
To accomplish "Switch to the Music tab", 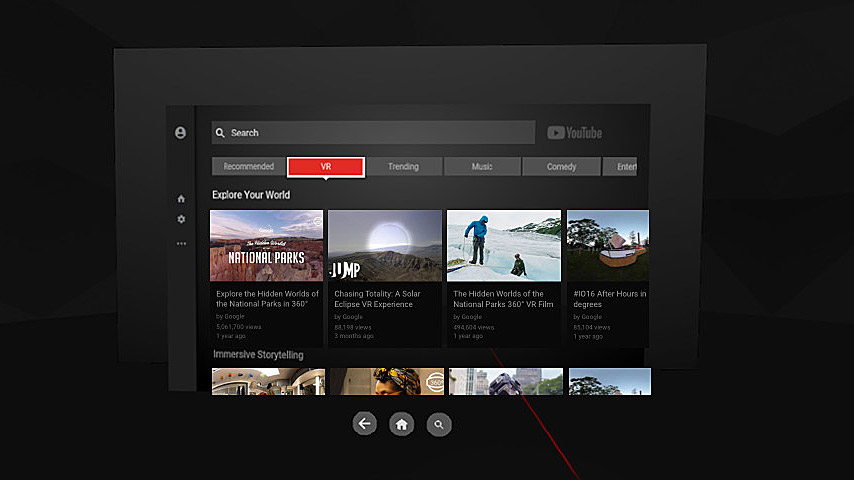I will point(482,167).
